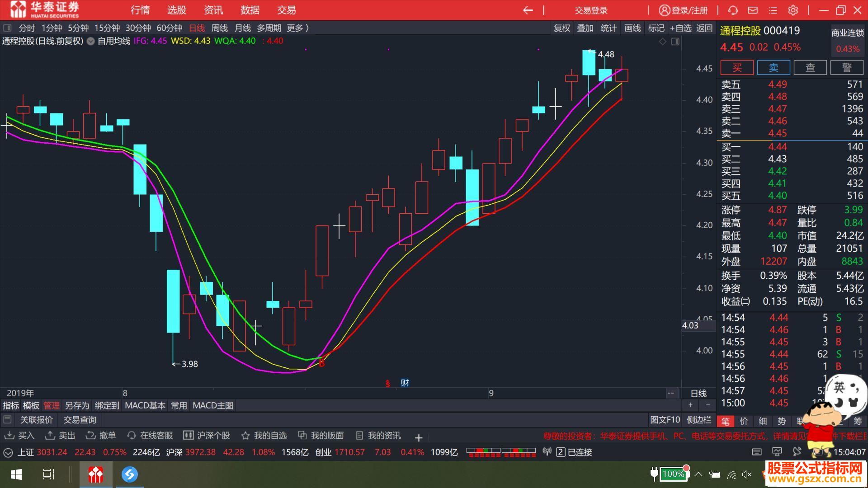Click the 另存为 button
This screenshot has height=488, width=868.
[77, 405]
